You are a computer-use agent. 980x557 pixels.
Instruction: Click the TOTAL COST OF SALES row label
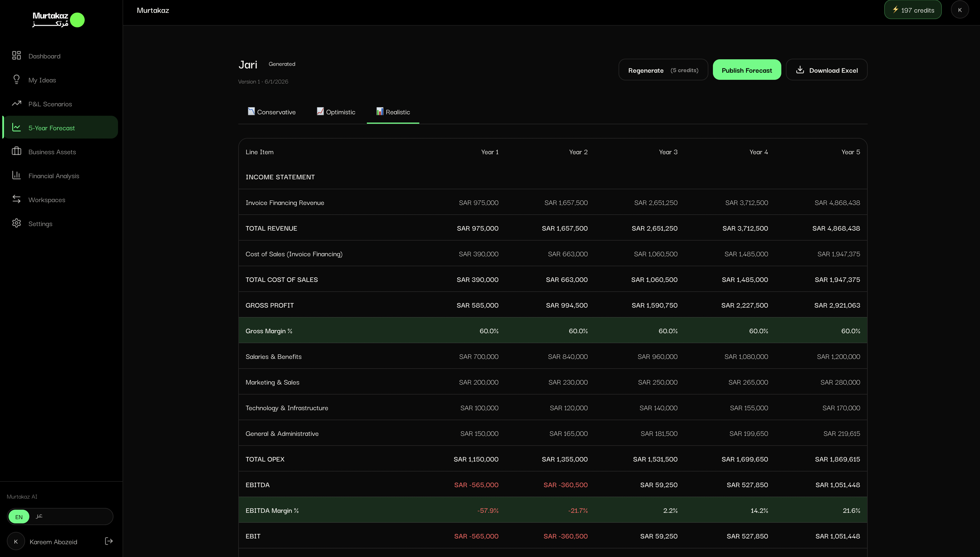(x=282, y=280)
